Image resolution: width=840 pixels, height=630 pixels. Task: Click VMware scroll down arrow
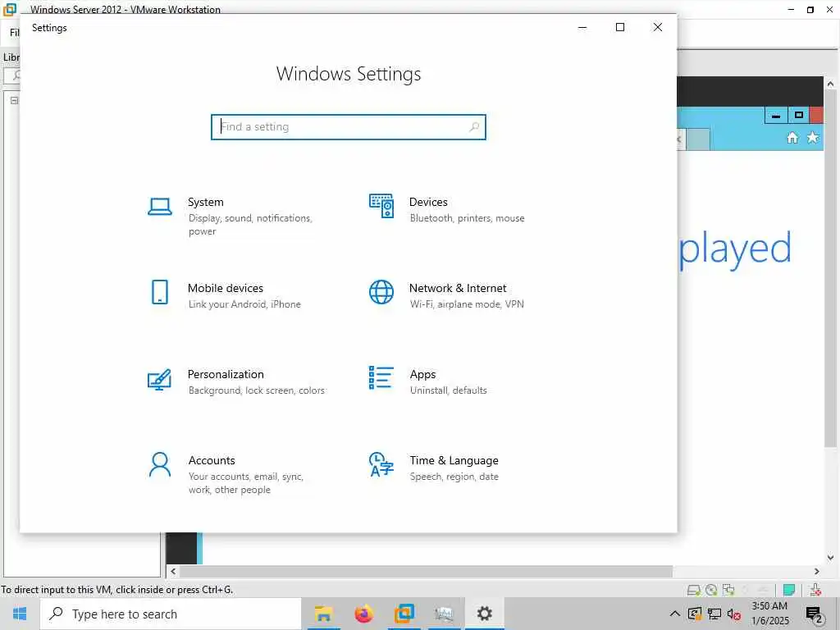point(830,558)
